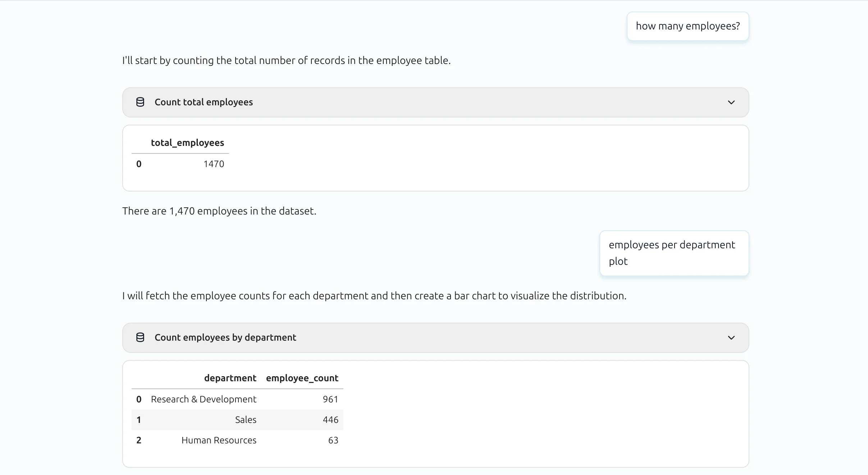Click the employee_count column header
Viewport: 868px width, 475px height.
pos(302,378)
